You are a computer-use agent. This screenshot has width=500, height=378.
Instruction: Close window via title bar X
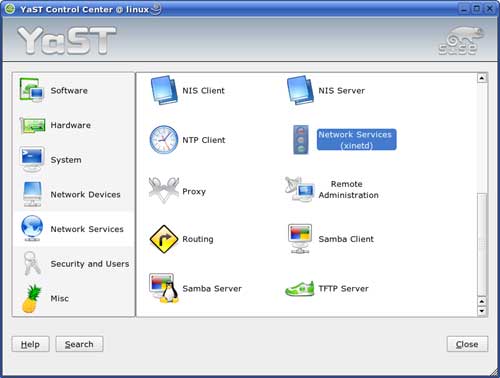pyautogui.click(x=489, y=9)
